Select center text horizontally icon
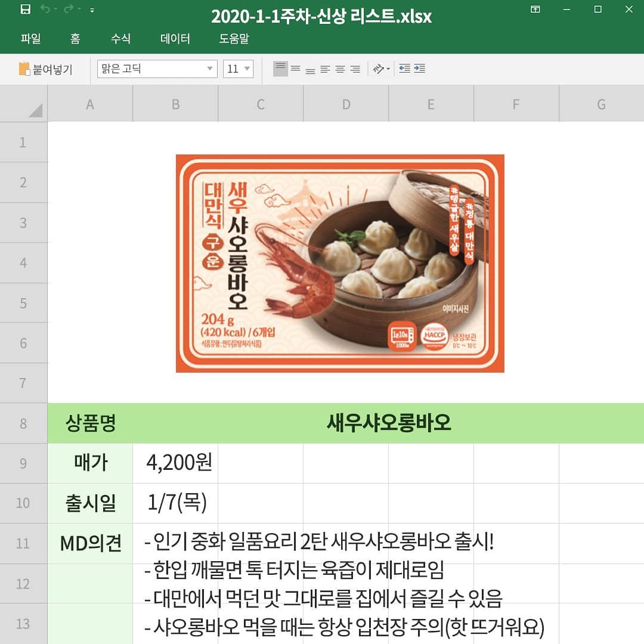Viewport: 644px width, 644px height. 340,69
